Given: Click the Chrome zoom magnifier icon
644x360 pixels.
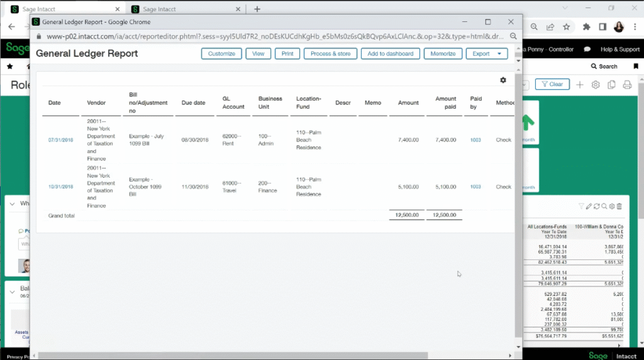Looking at the screenshot, I should 534,26.
